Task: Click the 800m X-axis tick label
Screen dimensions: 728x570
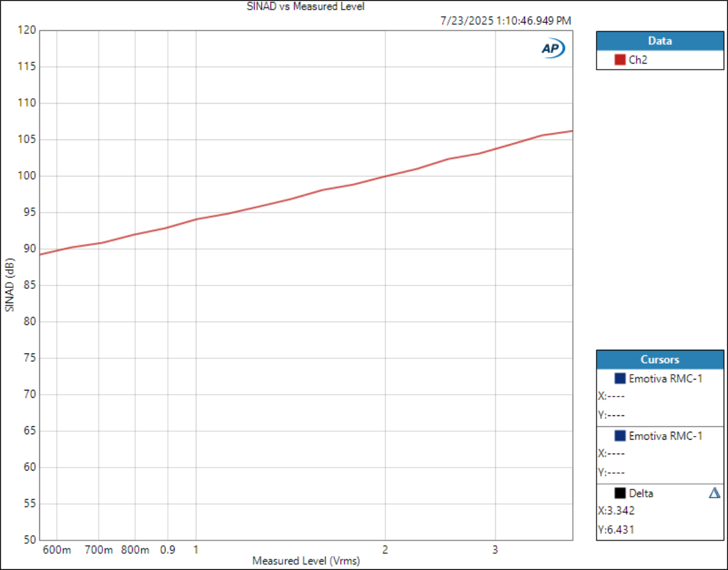Action: (135, 550)
